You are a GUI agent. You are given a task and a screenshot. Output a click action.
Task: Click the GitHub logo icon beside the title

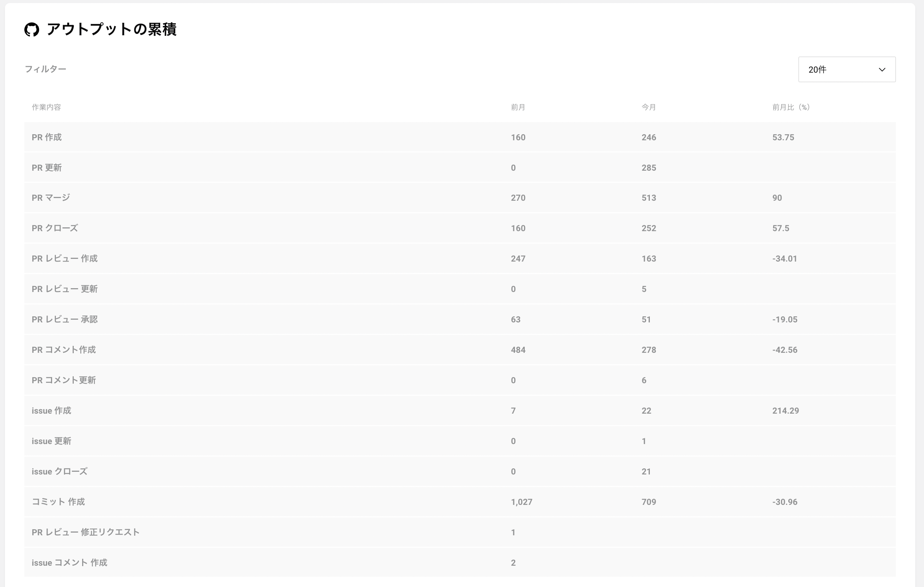32,30
